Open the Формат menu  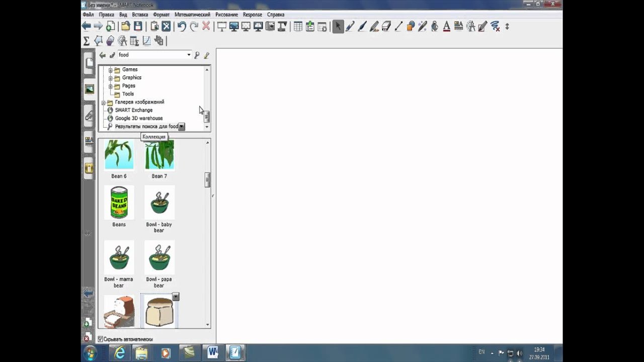coord(162,15)
